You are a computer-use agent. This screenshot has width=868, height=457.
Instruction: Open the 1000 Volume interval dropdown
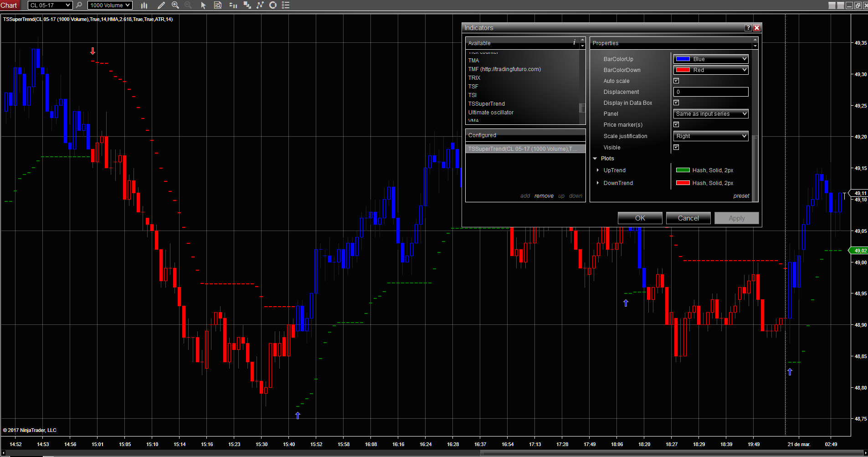(x=110, y=5)
